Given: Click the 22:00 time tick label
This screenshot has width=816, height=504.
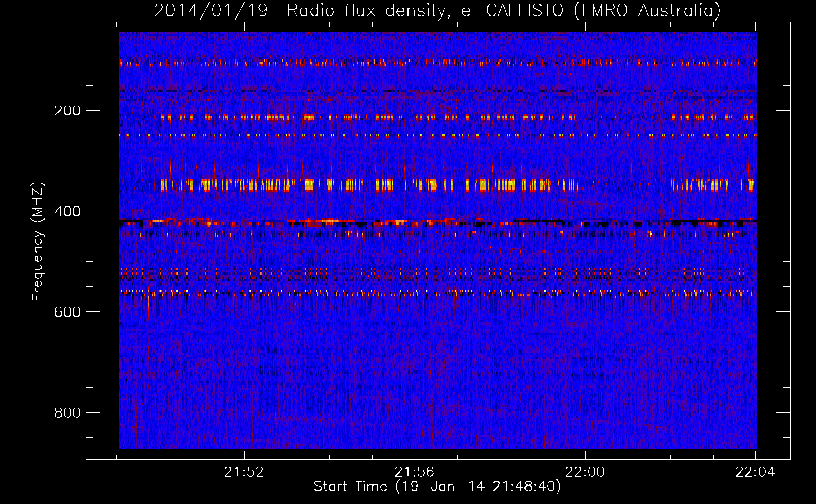Looking at the screenshot, I should [x=585, y=472].
